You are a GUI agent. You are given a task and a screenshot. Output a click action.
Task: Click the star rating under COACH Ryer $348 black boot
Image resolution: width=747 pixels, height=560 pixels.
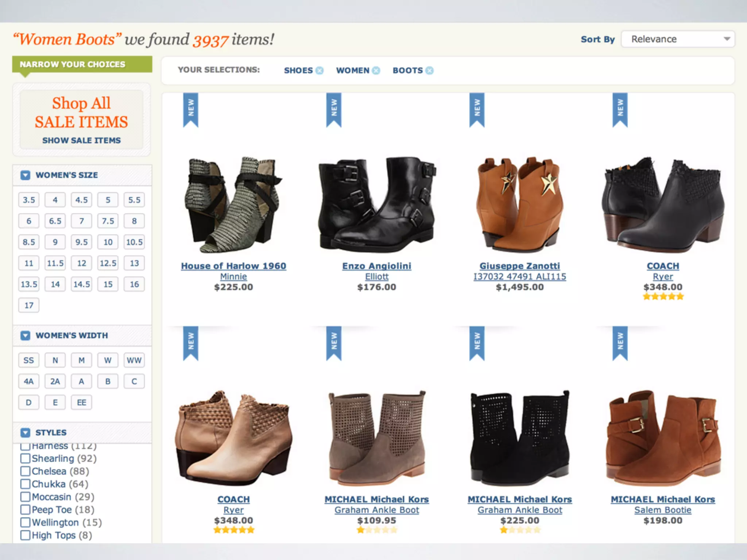pos(663,296)
